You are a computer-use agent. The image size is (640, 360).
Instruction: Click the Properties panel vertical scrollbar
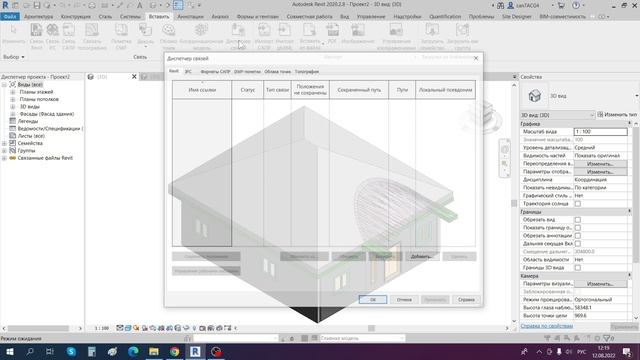[x=636, y=196]
